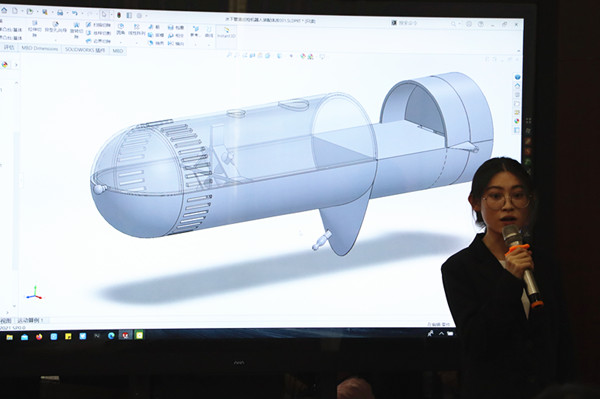Expand the dropdown arrow beside the Options gear
Viewport: 600px width, 399px height.
(147, 16)
